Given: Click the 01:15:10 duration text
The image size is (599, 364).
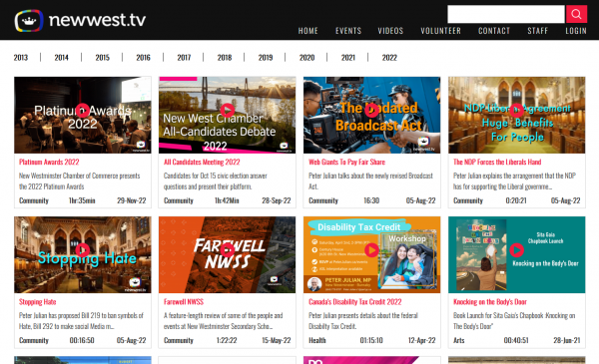Looking at the screenshot, I should tap(371, 340).
